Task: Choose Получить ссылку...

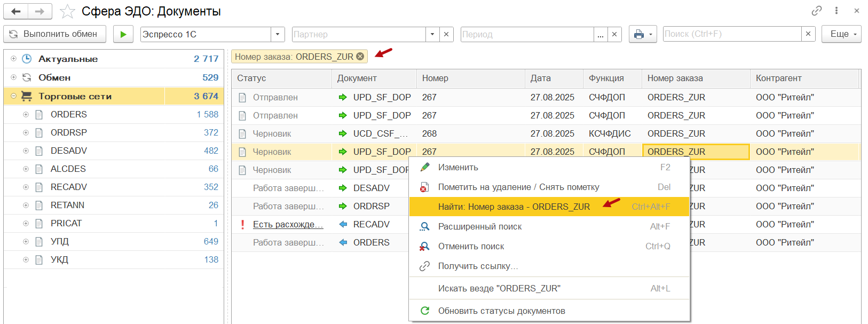Action: click(549, 266)
